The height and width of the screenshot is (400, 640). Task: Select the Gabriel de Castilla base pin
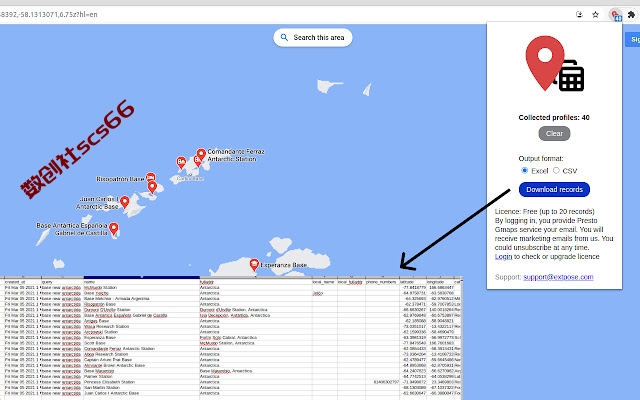[x=114, y=229]
